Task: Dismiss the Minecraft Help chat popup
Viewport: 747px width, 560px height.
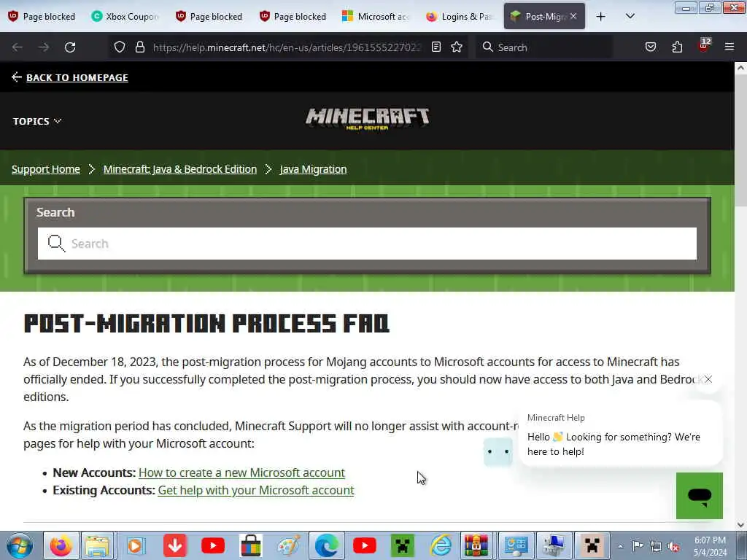Action: (708, 379)
